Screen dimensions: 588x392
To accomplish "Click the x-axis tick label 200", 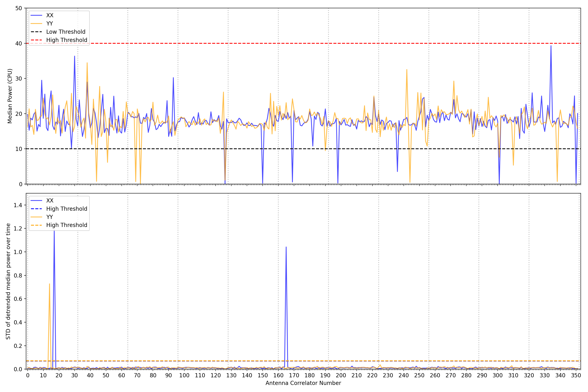I will 341,376.
